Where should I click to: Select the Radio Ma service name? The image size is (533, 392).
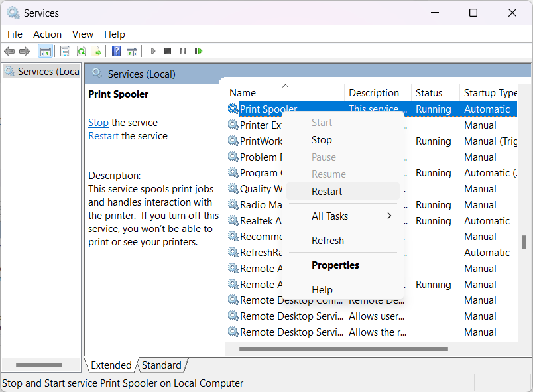[261, 205]
